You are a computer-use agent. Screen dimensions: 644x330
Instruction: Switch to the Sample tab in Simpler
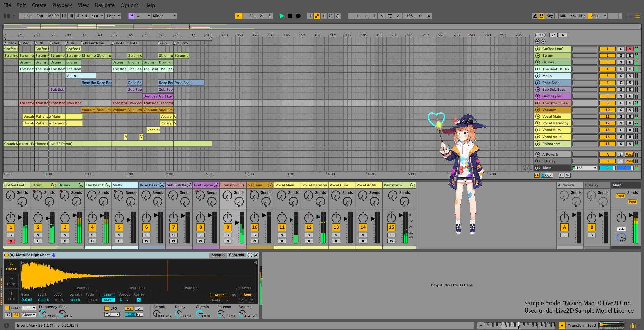[x=218, y=255]
